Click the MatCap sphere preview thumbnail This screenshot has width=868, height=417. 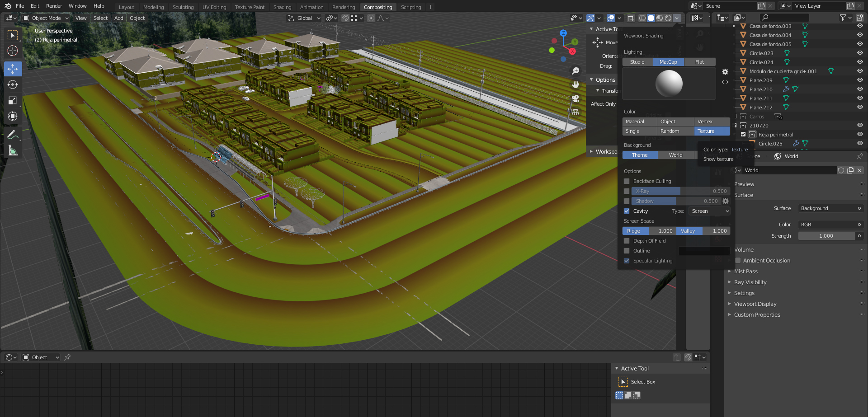point(669,84)
